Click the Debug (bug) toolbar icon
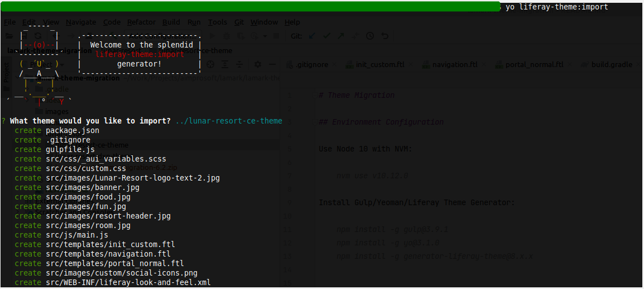This screenshot has height=289, width=644. tap(227, 36)
